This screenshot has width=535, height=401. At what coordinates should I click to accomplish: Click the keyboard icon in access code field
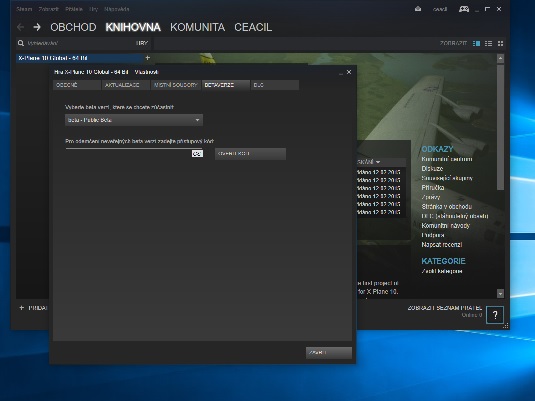pyautogui.click(x=197, y=154)
